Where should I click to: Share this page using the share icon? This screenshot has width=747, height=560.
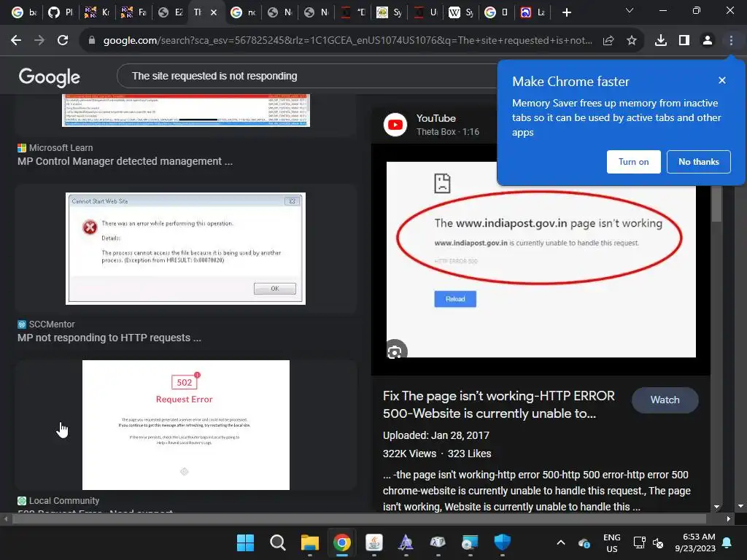pyautogui.click(x=608, y=41)
